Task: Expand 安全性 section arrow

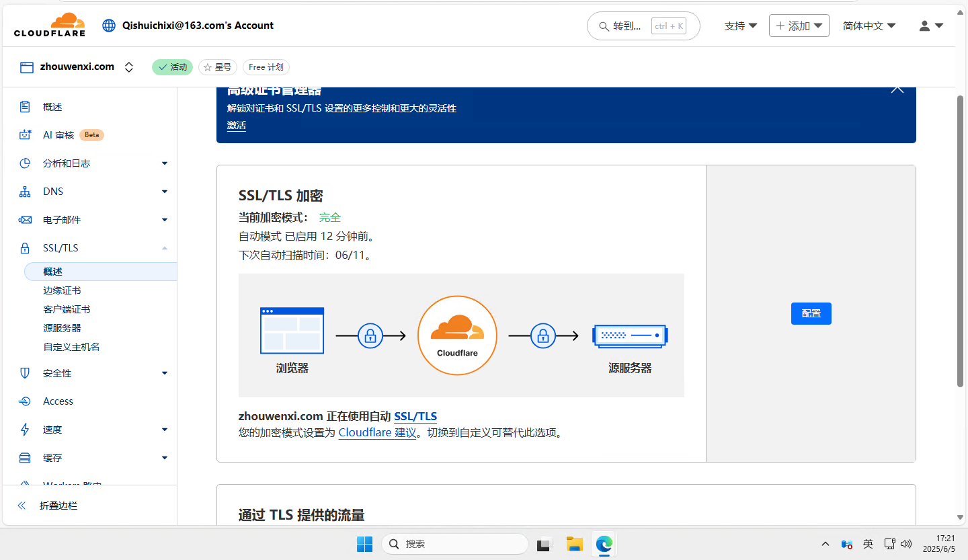Action: point(165,373)
